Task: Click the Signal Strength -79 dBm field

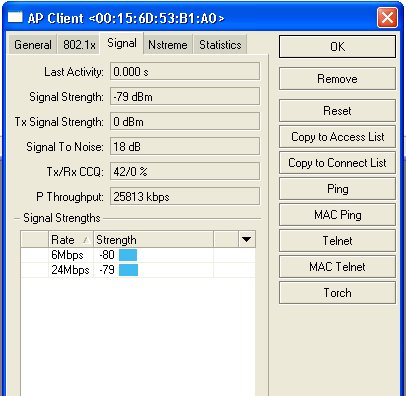Action: (185, 97)
